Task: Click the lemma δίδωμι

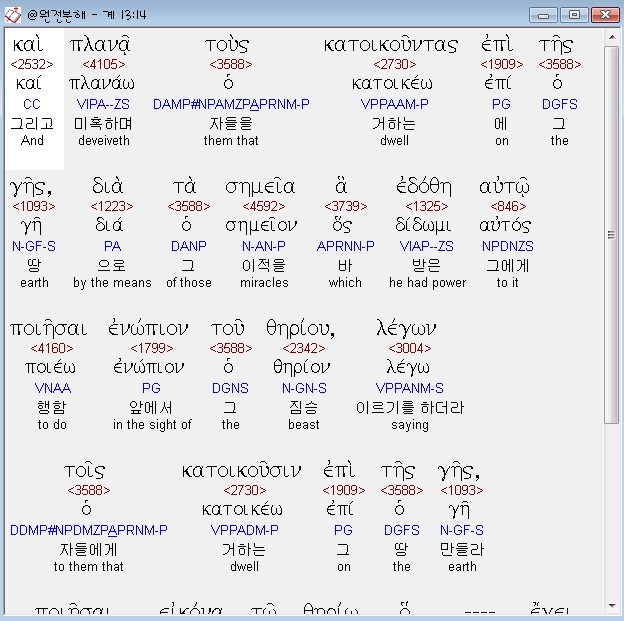Action: [x=423, y=226]
